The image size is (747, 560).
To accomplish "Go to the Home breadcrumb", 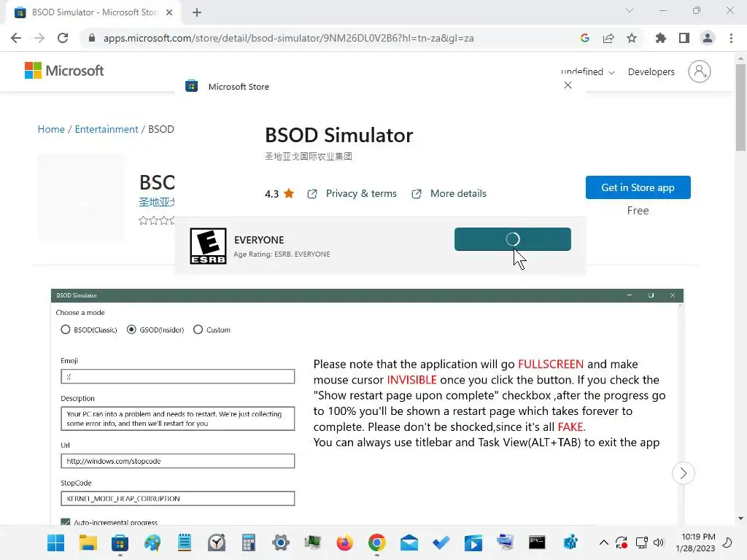I will click(x=51, y=129).
